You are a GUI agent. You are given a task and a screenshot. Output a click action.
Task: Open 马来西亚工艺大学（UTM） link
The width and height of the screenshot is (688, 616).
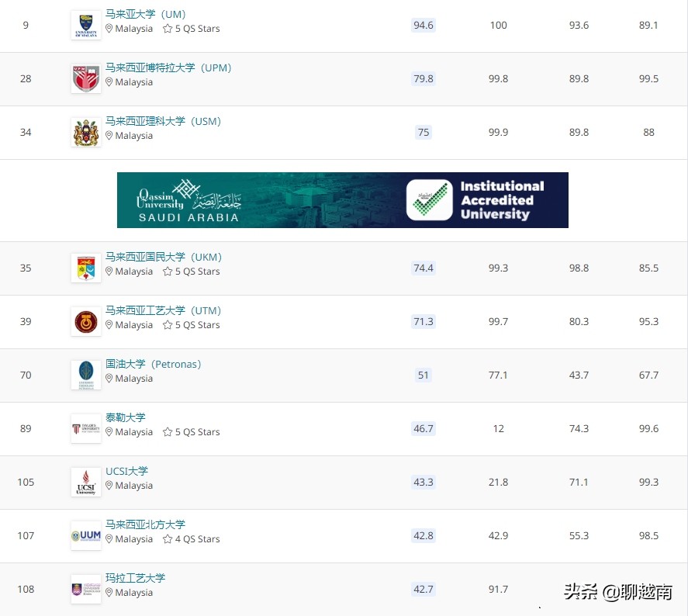163,310
